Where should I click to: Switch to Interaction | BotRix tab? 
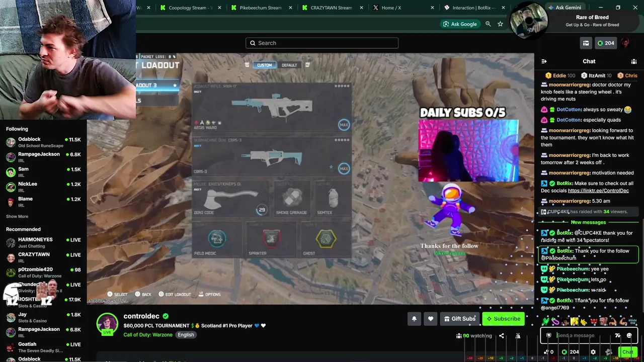[x=473, y=8]
